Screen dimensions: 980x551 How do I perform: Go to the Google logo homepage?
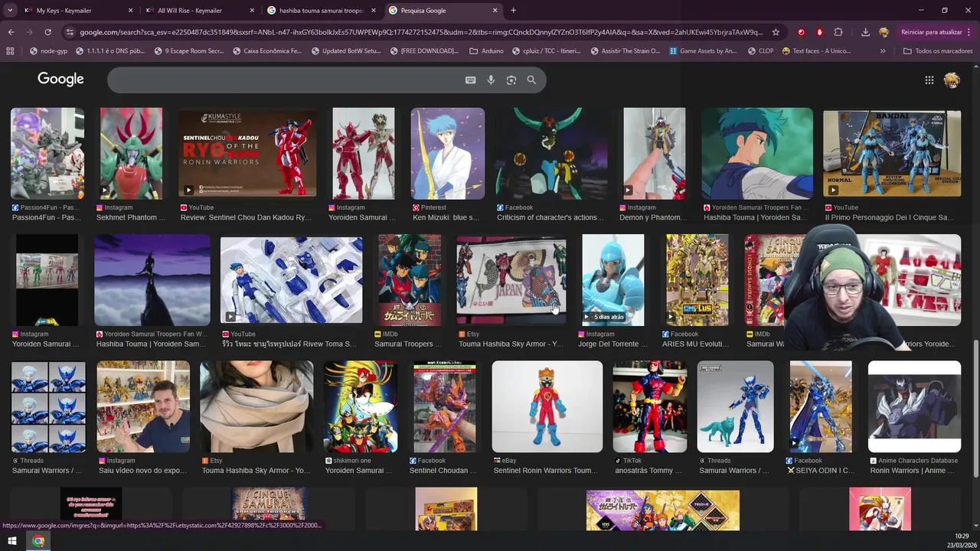60,80
